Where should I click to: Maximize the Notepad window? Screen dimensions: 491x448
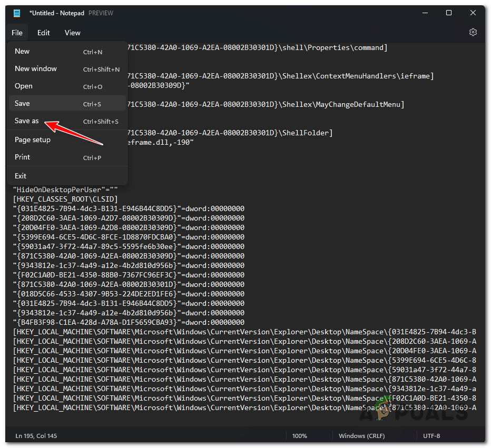tap(448, 13)
